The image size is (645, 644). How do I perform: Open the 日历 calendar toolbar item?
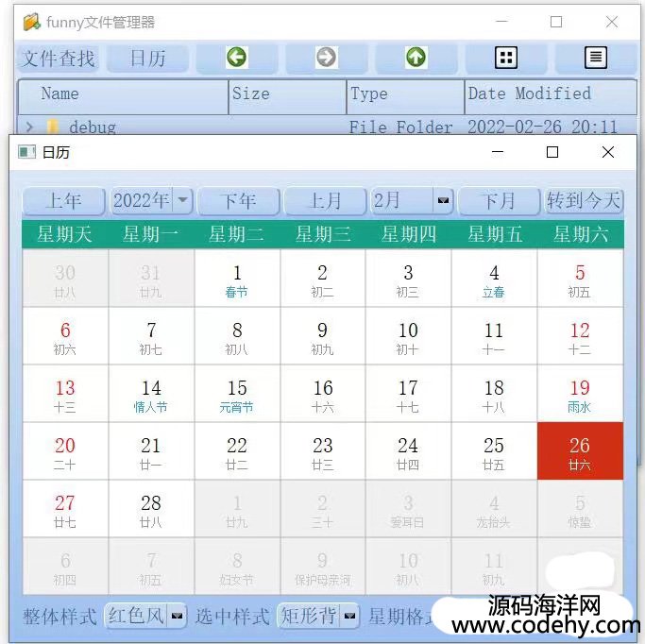click(x=147, y=59)
